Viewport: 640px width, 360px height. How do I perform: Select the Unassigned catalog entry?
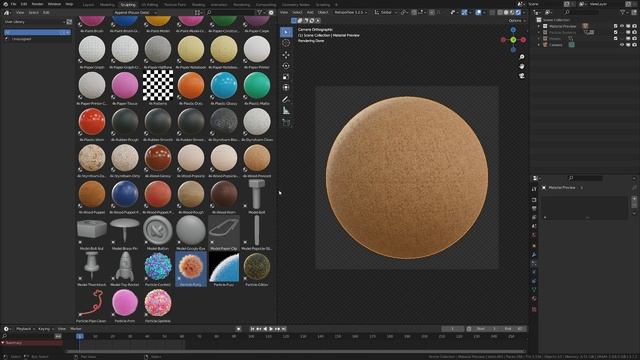pos(21,39)
